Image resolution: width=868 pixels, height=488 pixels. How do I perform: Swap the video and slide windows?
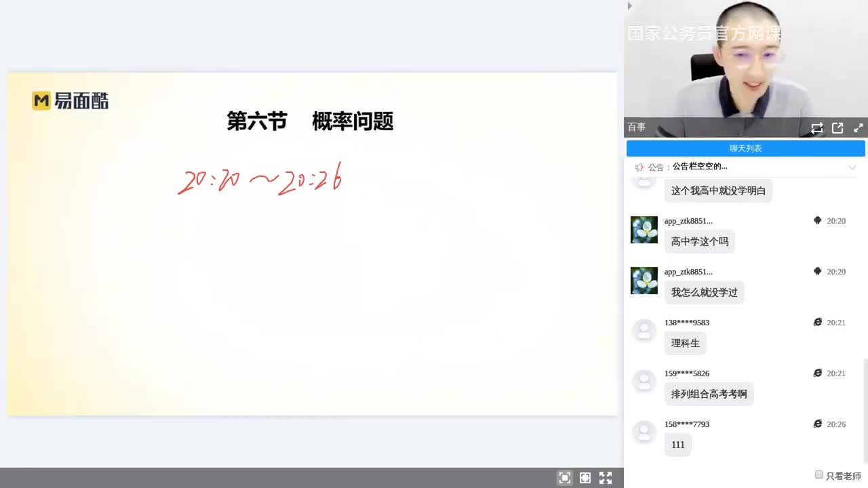point(816,127)
